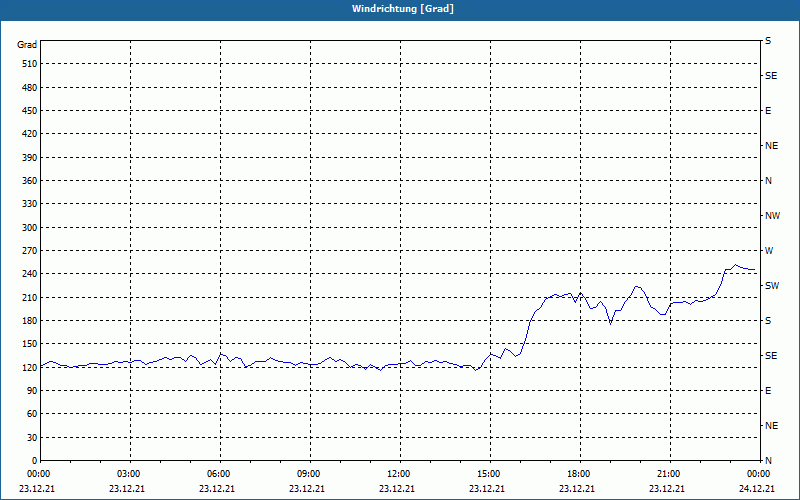Click the 23.12.21 date under 18:00

pyautogui.click(x=577, y=489)
